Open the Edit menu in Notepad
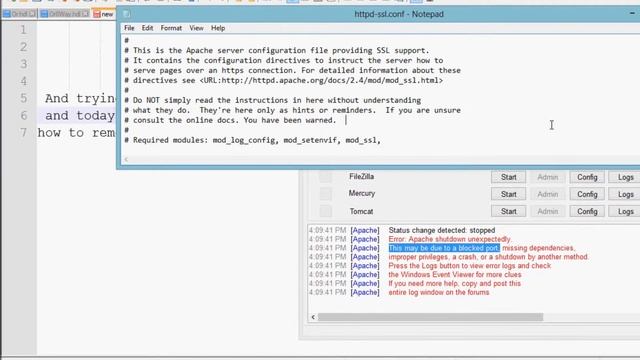Image resolution: width=640 pixels, height=360 pixels. [x=147, y=28]
